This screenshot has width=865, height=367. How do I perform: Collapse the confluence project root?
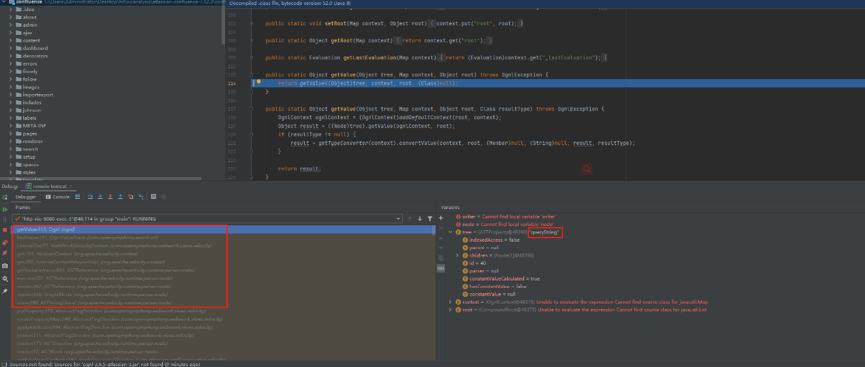(4, 2)
